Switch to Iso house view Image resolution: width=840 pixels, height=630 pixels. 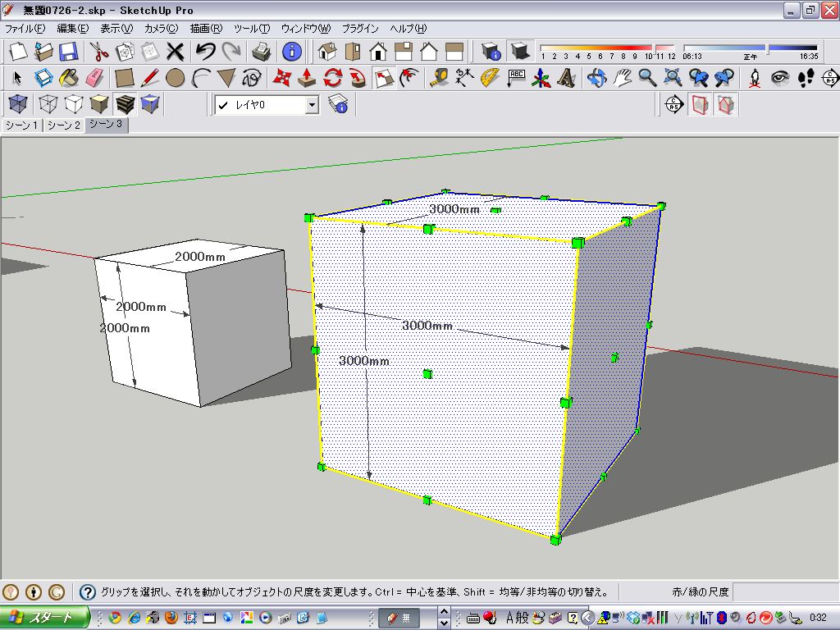point(326,52)
